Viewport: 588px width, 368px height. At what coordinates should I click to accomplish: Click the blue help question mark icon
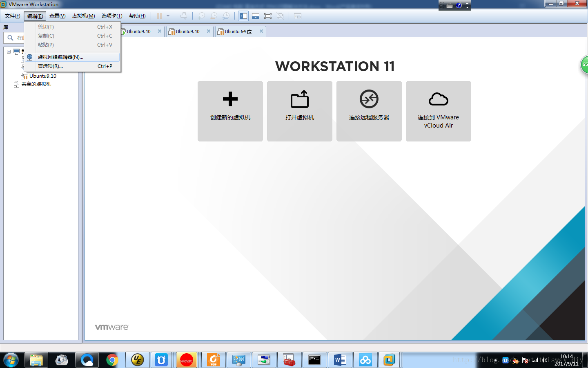(x=459, y=5)
